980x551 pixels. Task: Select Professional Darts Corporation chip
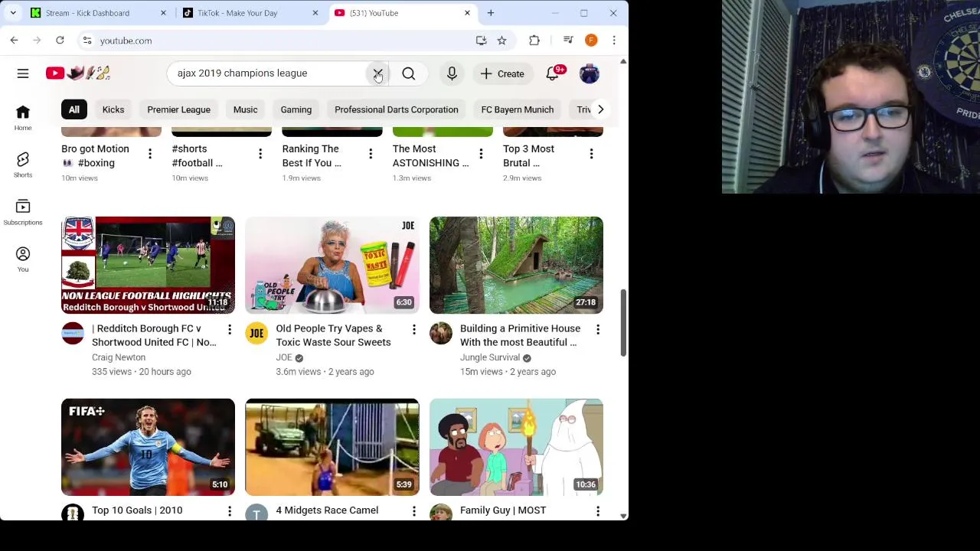tap(397, 109)
